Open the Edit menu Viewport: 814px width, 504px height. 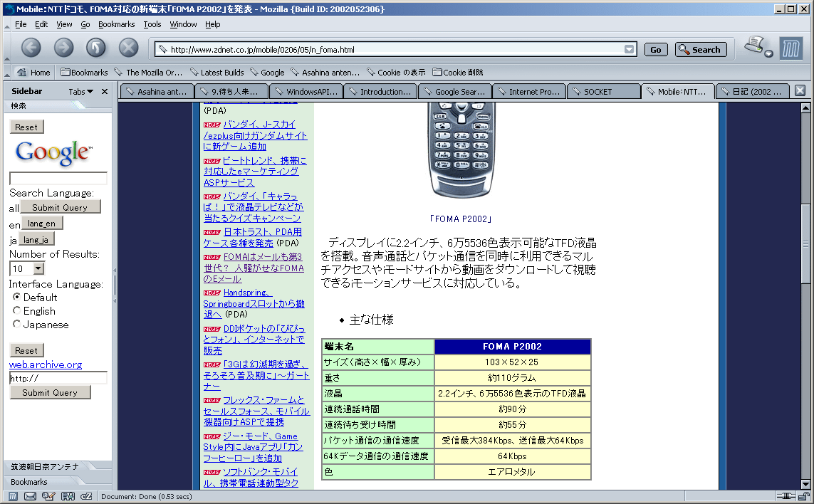(x=41, y=24)
